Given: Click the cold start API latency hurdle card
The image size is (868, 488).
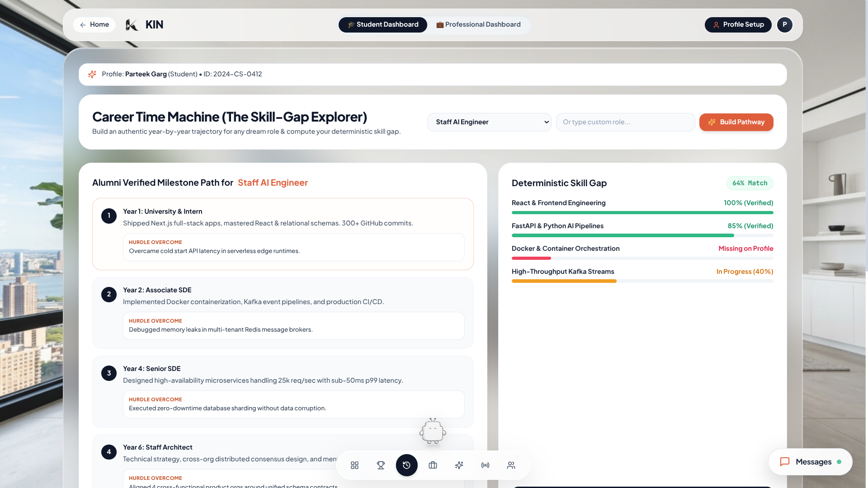Looking at the screenshot, I should point(294,247).
